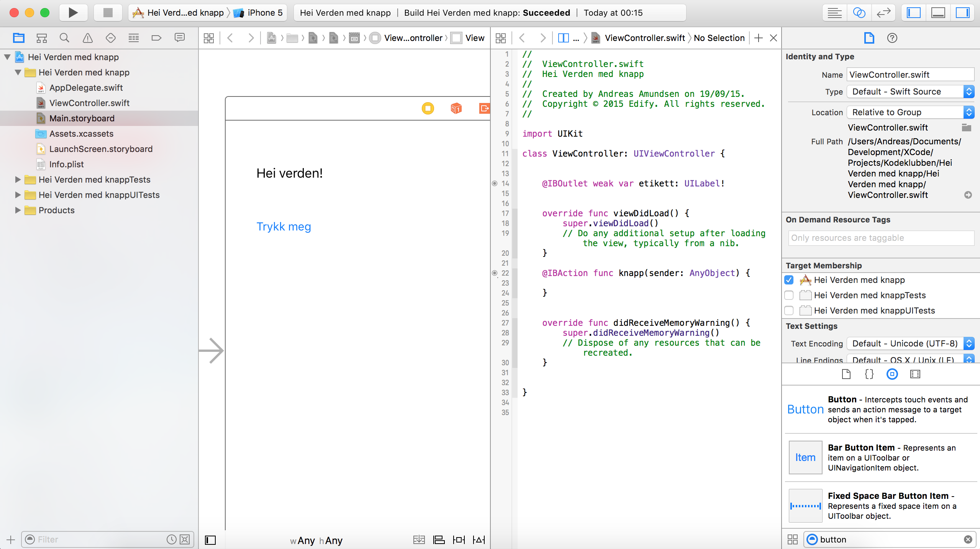Open the storyboard editor related items menu

pos(209,38)
